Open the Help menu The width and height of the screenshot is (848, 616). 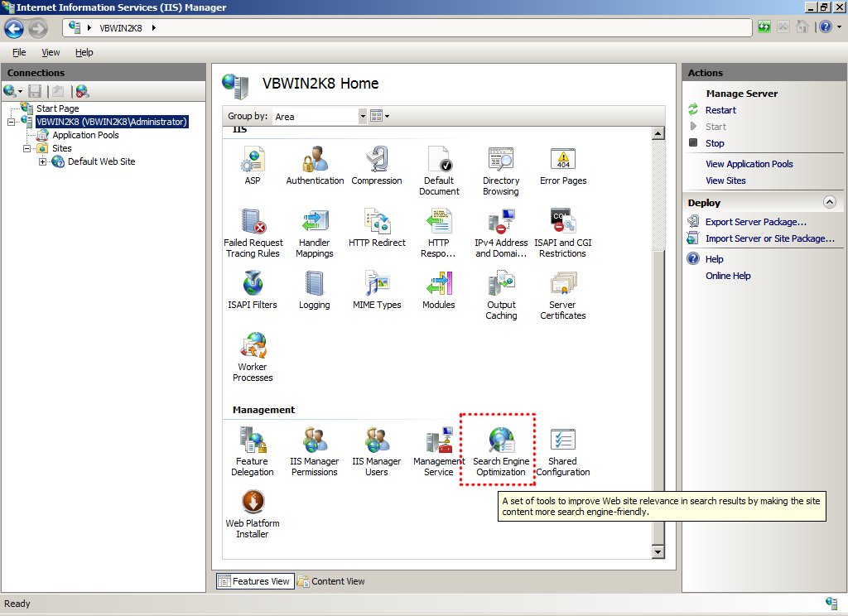pos(84,52)
